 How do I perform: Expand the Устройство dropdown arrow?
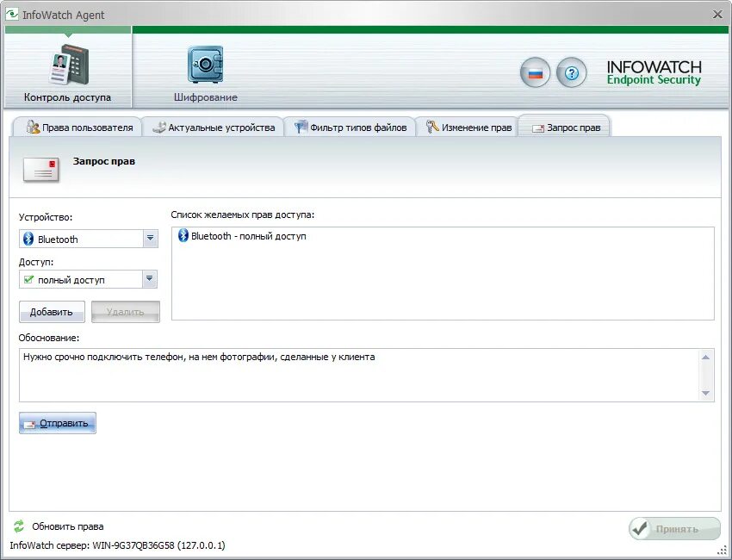150,238
